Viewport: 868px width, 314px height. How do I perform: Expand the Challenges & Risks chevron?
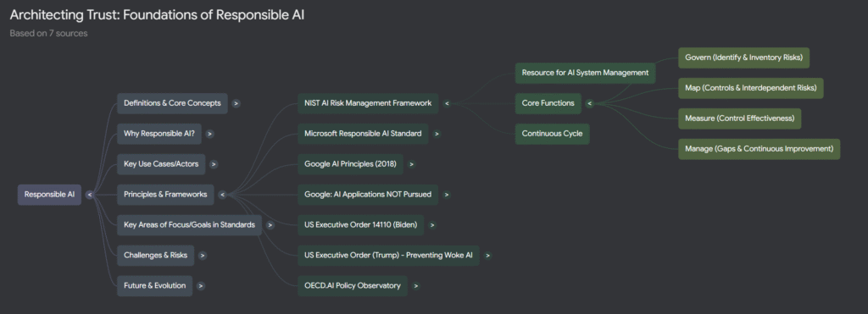[x=203, y=256]
